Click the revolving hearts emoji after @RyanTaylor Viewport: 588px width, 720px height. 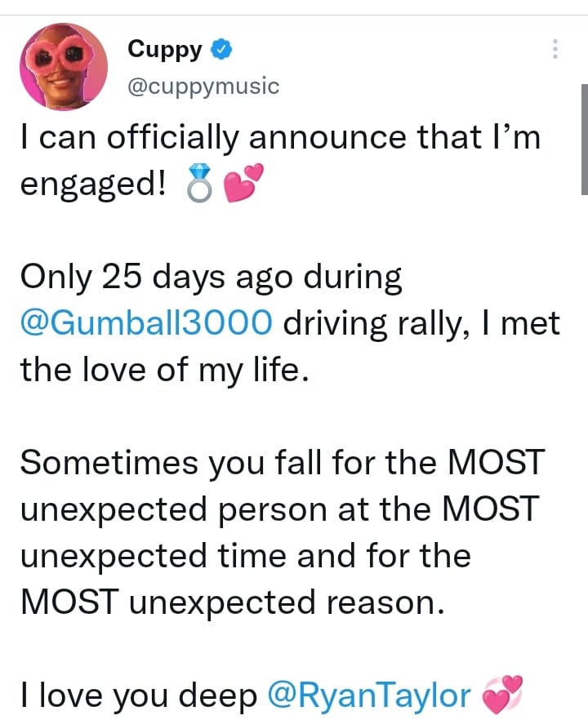coord(502,696)
